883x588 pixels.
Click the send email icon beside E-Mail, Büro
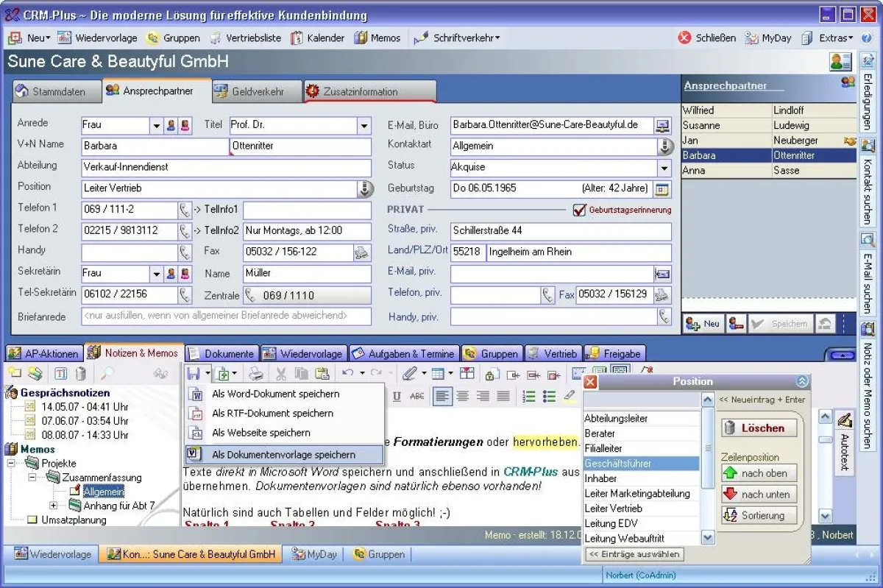662,125
